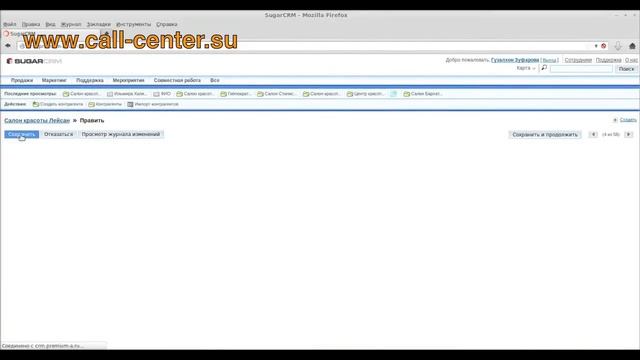Open the Маркетинг navigation tab

(54, 80)
